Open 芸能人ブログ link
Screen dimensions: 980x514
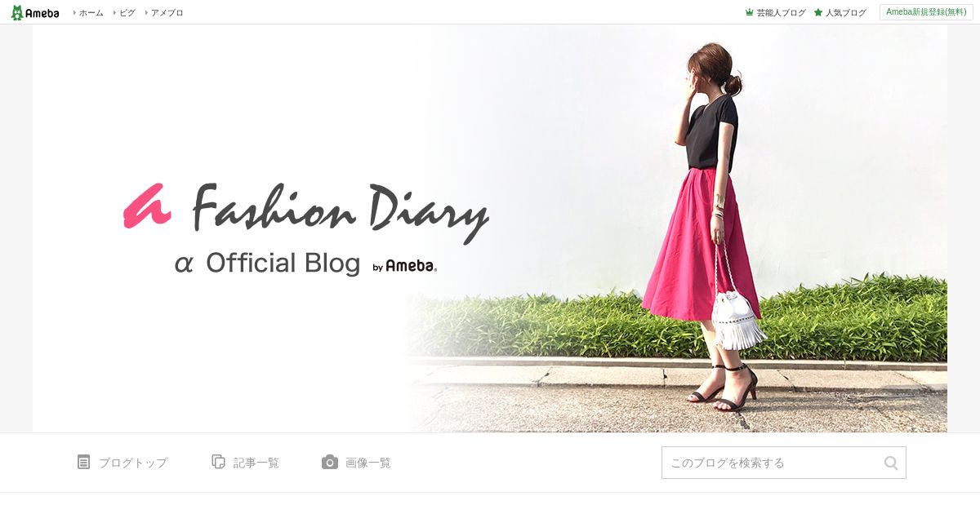[x=781, y=13]
